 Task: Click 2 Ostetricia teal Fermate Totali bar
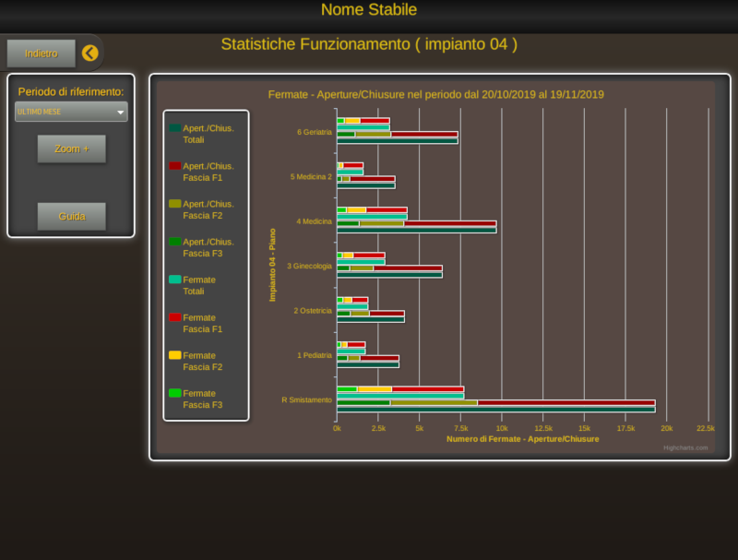coord(352,307)
